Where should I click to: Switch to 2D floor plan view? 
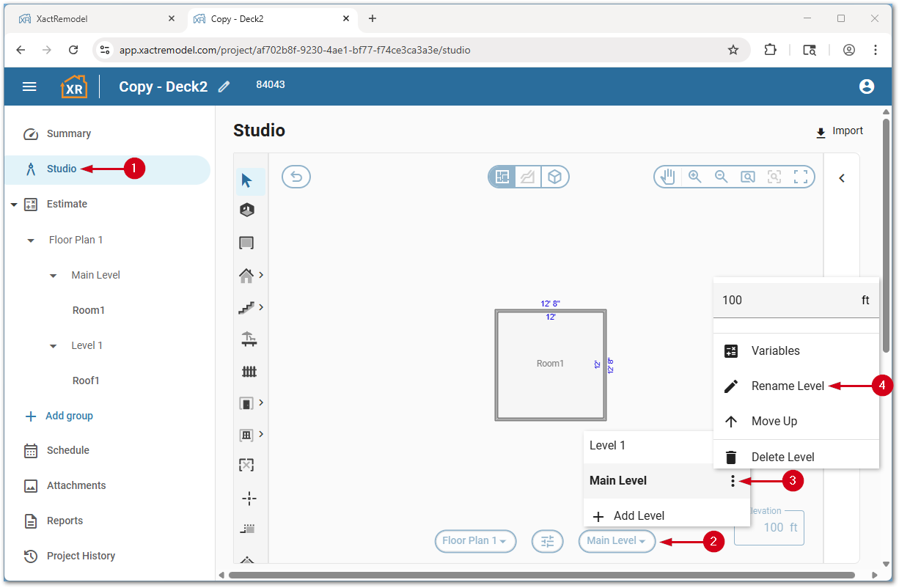[x=502, y=177]
